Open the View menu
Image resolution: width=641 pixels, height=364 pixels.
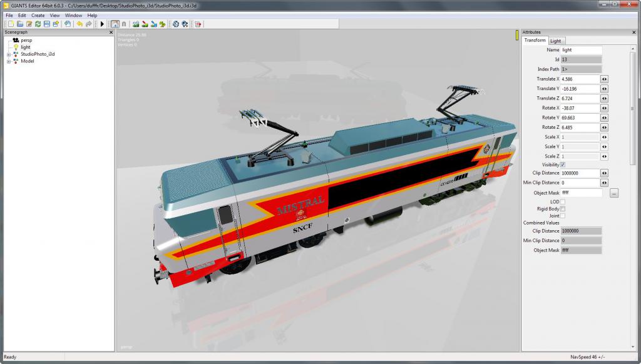(55, 15)
